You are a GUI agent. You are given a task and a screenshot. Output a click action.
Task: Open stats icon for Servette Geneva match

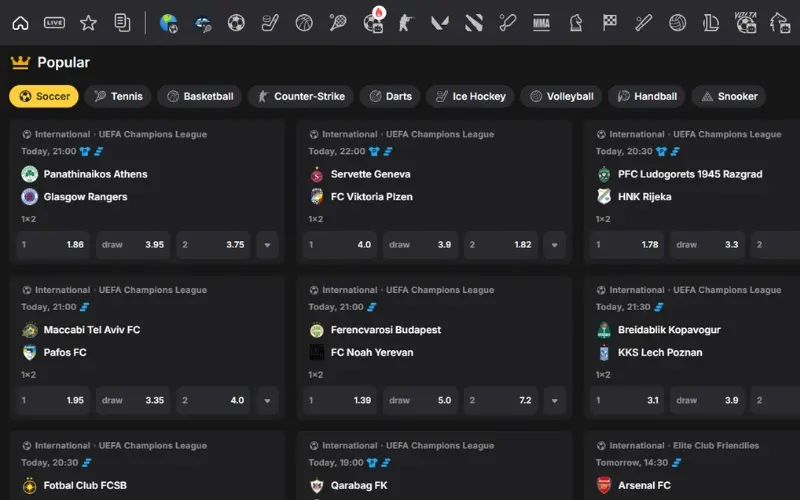click(388, 152)
